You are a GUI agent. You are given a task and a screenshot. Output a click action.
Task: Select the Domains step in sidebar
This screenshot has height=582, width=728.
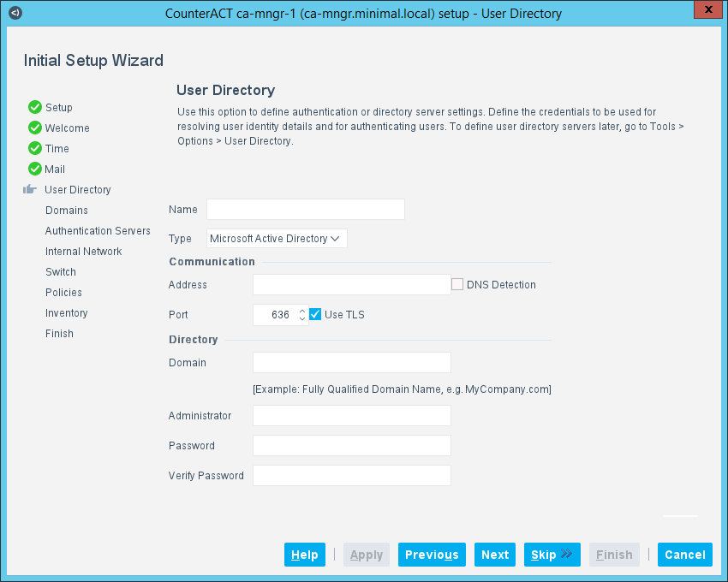tap(67, 211)
